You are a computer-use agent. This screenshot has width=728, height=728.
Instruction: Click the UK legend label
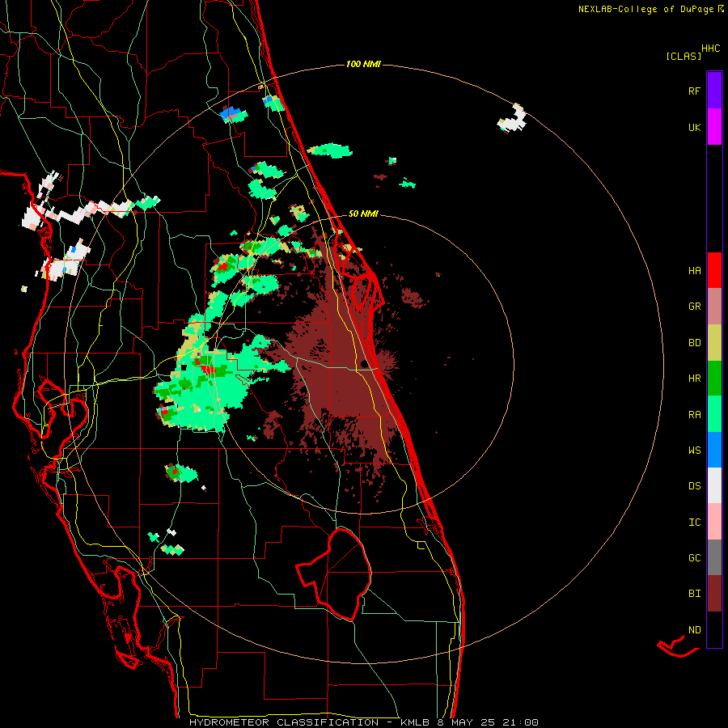pyautogui.click(x=694, y=127)
